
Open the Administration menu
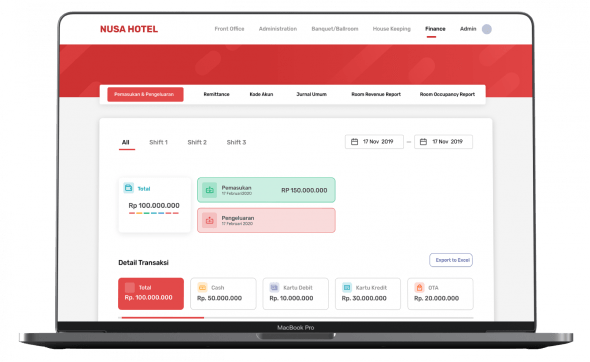click(278, 29)
